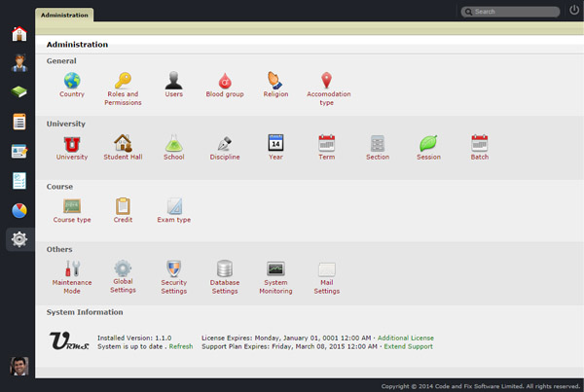Open the Discipline pen nib icon
The image size is (584, 392).
[x=225, y=143]
